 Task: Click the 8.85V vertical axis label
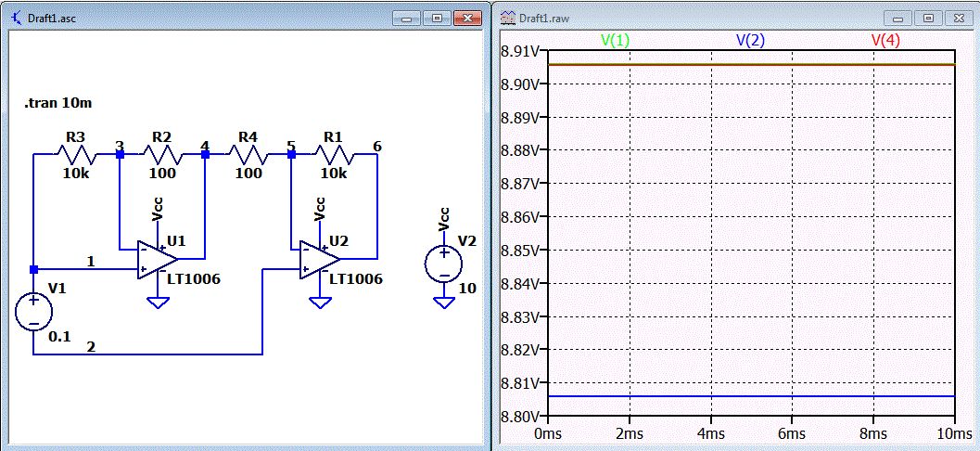[x=521, y=251]
